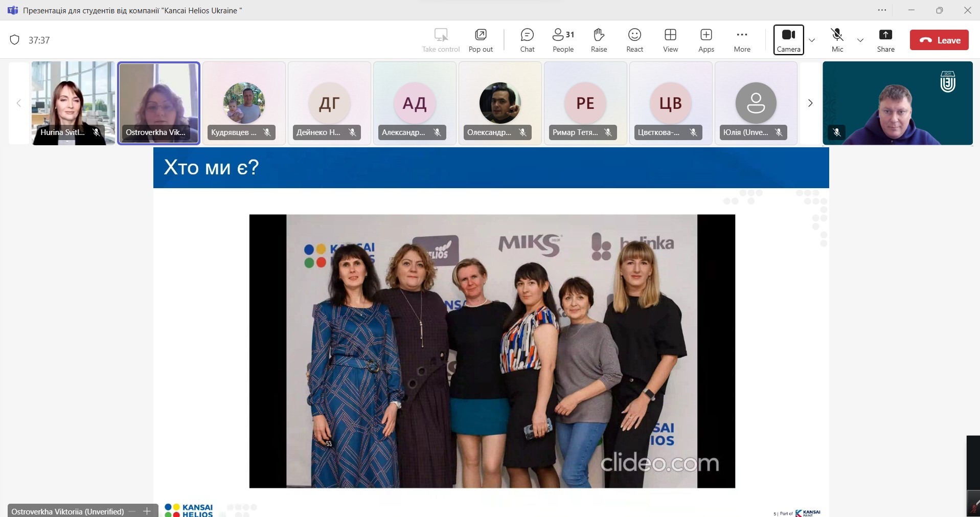Viewport: 980px width, 517px height.
Task: Click the meeting security shield icon
Action: click(15, 40)
